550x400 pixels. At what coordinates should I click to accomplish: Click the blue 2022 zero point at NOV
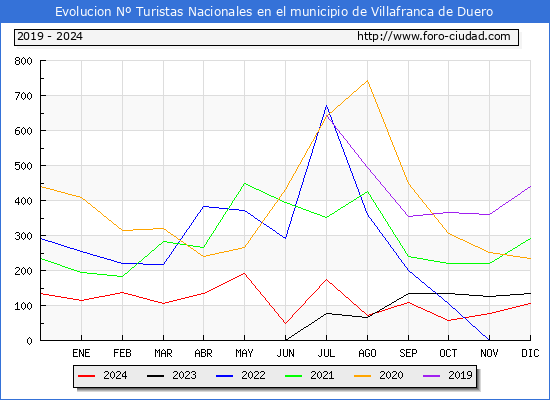(x=489, y=340)
